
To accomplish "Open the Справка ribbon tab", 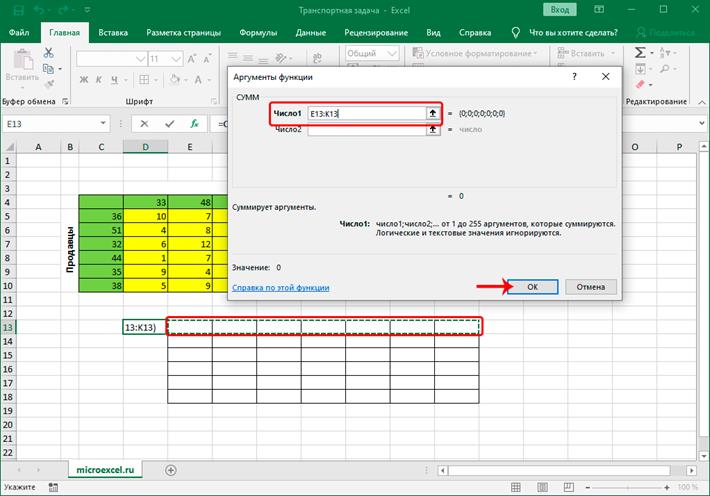I will pyautogui.click(x=475, y=33).
